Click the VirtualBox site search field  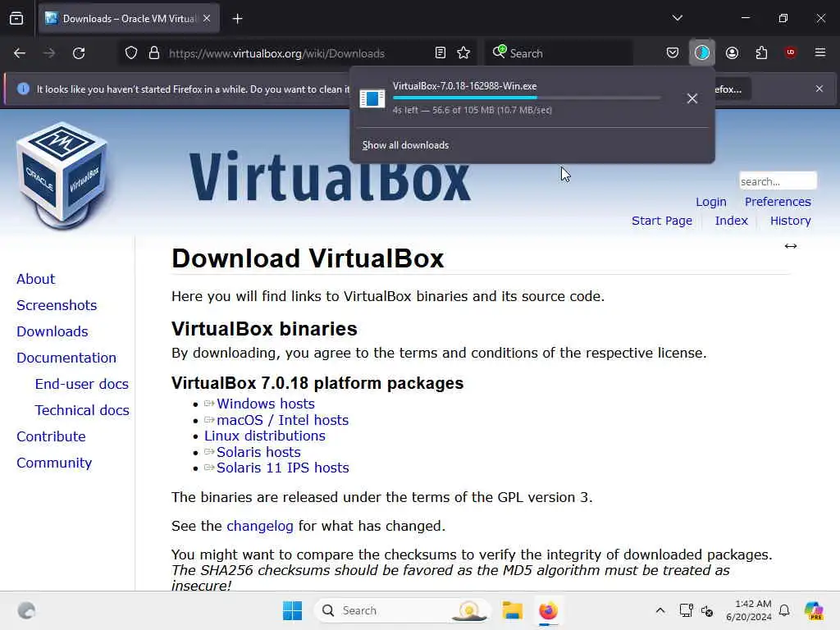pyautogui.click(x=778, y=181)
